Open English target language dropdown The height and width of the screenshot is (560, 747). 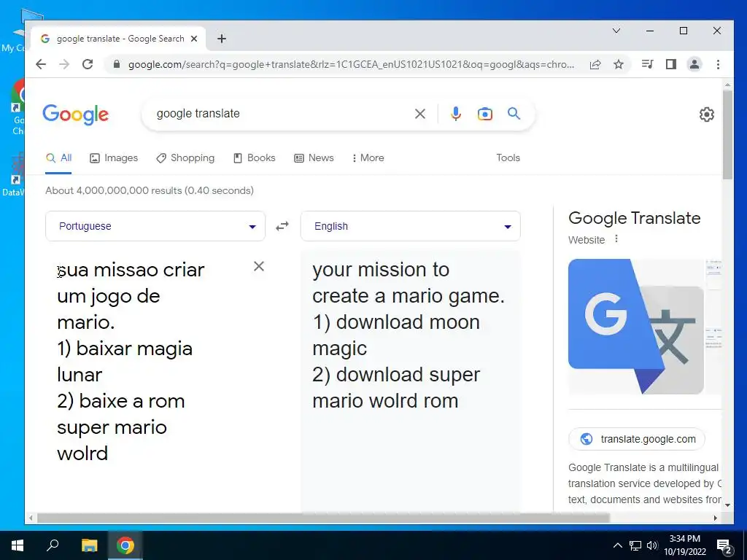(x=410, y=226)
